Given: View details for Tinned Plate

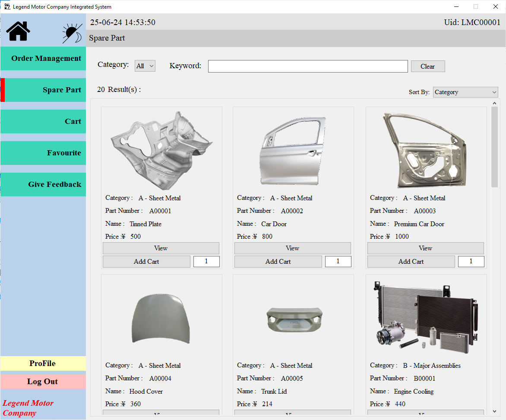Looking at the screenshot, I should click(161, 248).
